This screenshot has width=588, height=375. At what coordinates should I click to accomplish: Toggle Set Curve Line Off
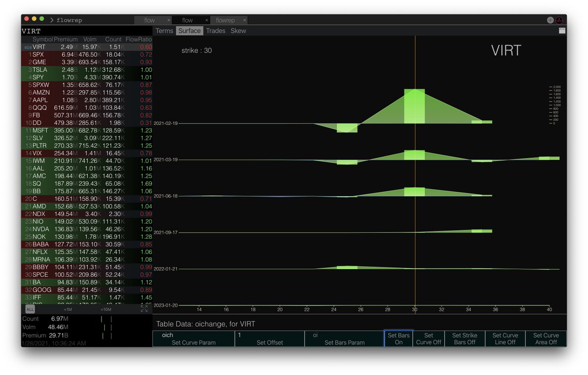click(505, 339)
